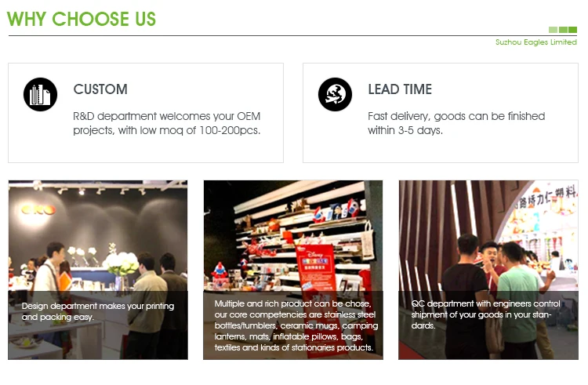
Task: Click the LEAD TIME card title
Action: 400,89
